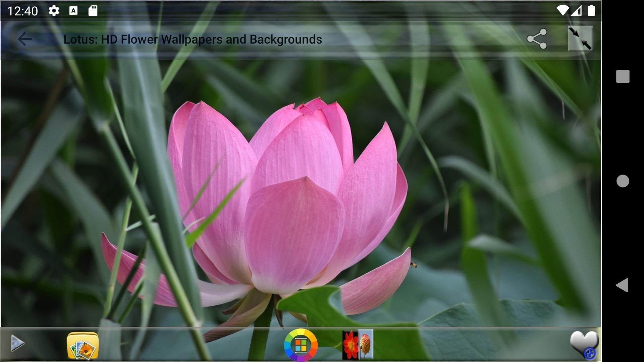Tap the 12:40 clock in status bar
The height and width of the screenshot is (362, 644).
click(x=22, y=11)
